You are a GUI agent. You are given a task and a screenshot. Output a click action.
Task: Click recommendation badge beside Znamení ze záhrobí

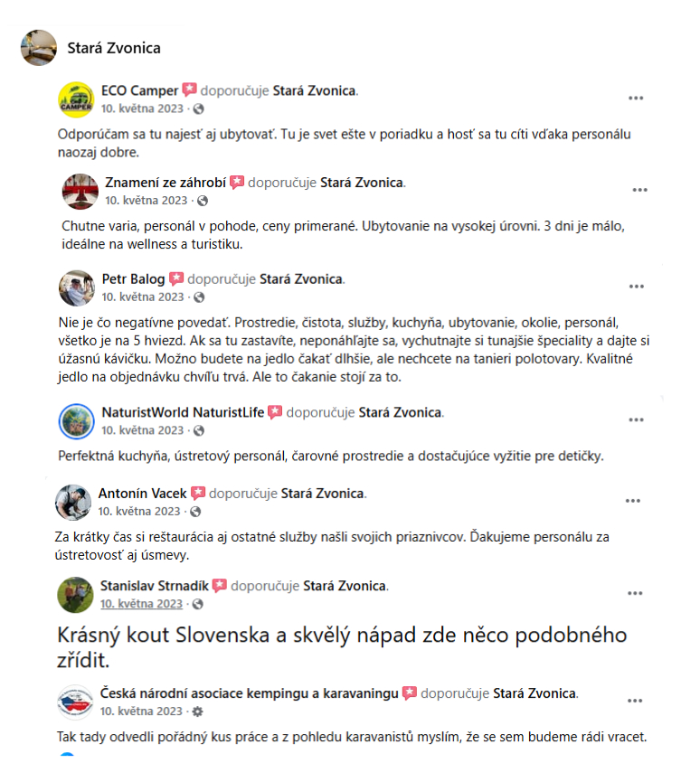[237, 183]
